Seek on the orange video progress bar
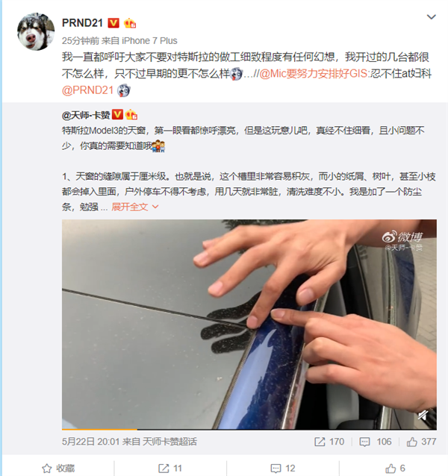This screenshot has width=448, height=476. (x=249, y=429)
